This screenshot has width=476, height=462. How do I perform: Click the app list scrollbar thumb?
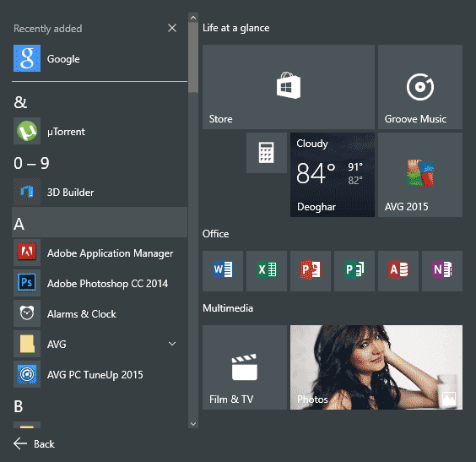[193, 57]
